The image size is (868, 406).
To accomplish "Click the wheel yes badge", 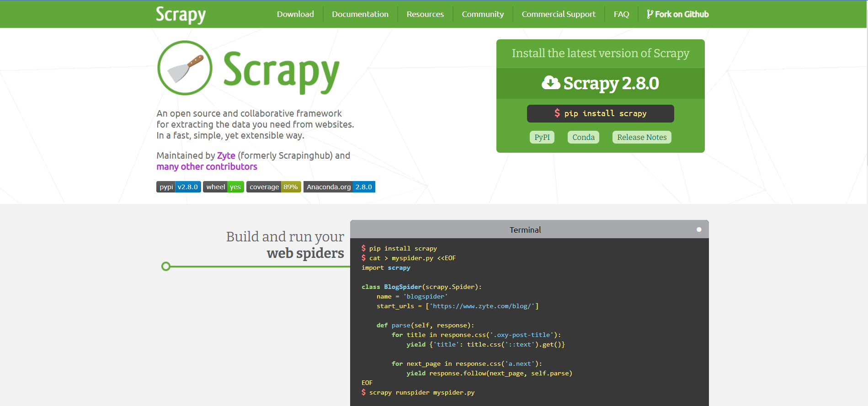I will [223, 187].
